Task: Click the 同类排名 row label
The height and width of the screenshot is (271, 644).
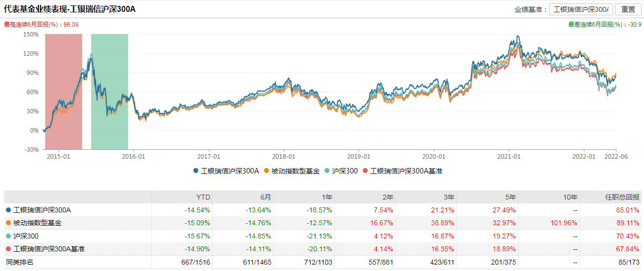Action: (x=19, y=262)
